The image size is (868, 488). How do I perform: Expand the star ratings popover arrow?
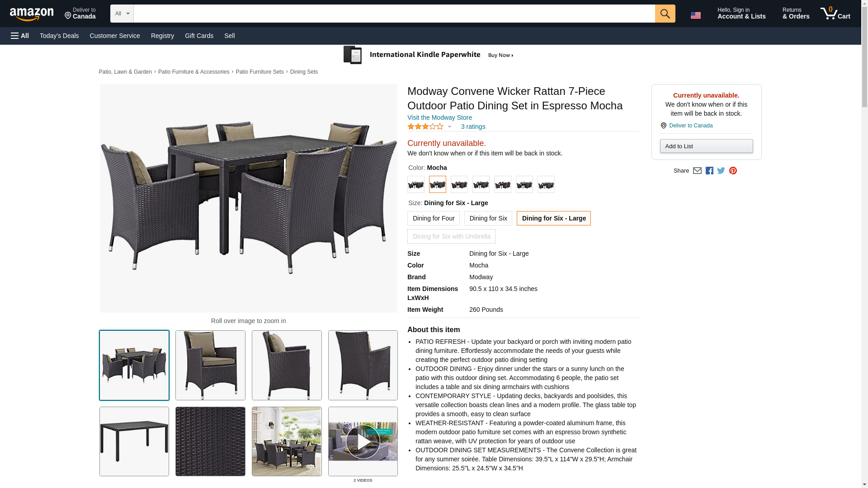tap(449, 127)
